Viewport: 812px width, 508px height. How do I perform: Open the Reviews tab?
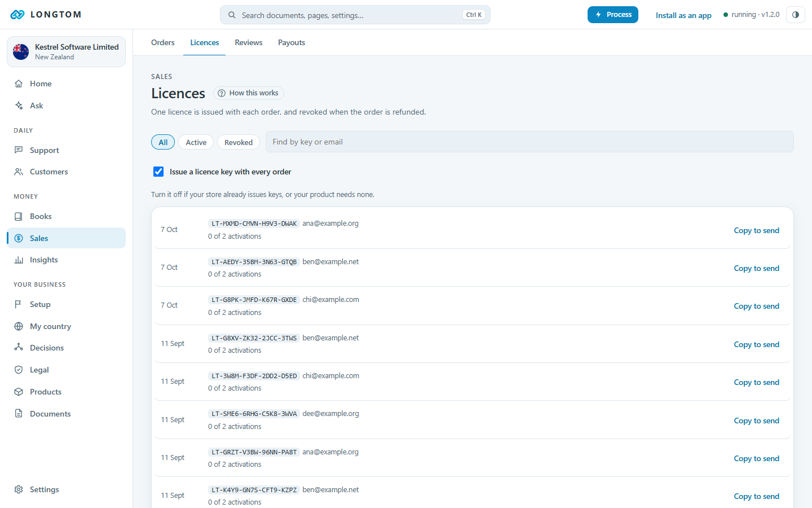(x=249, y=42)
